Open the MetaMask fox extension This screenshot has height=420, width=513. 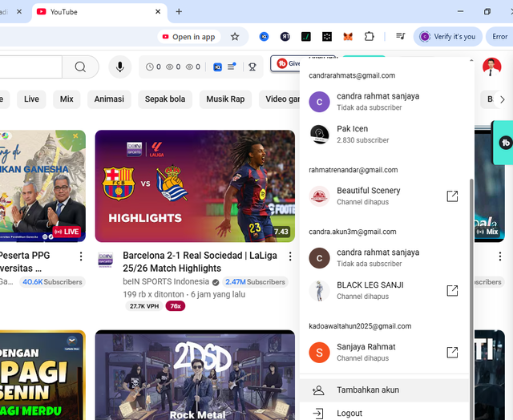click(x=348, y=36)
